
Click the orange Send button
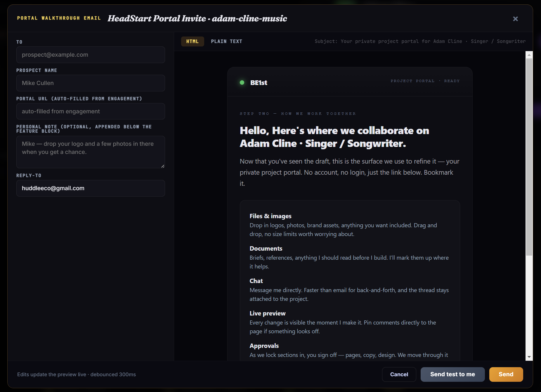(506, 374)
